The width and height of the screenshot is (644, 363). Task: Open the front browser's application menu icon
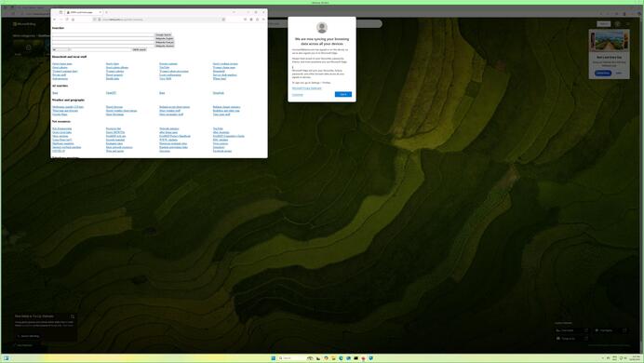263,20
